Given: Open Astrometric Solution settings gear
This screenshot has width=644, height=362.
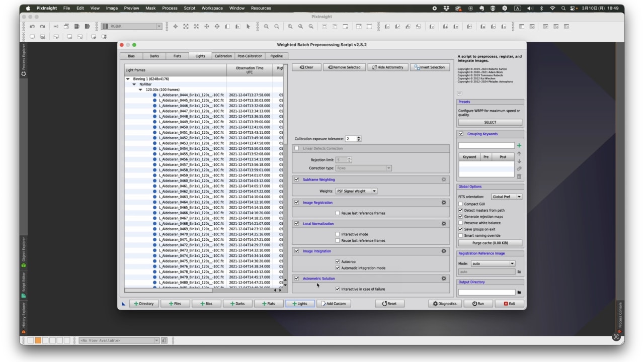Looking at the screenshot, I should coord(444,279).
